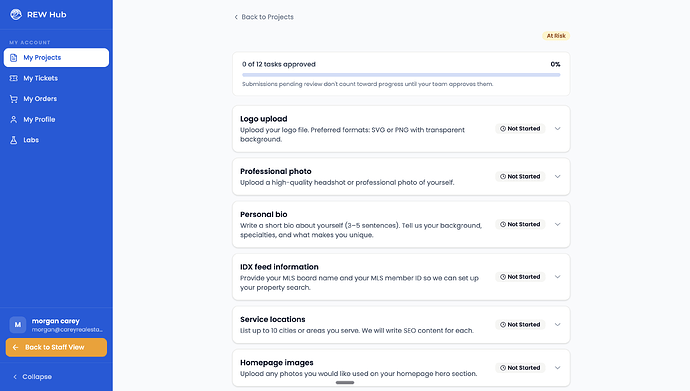
Task: Click the At Risk status badge
Action: click(556, 36)
